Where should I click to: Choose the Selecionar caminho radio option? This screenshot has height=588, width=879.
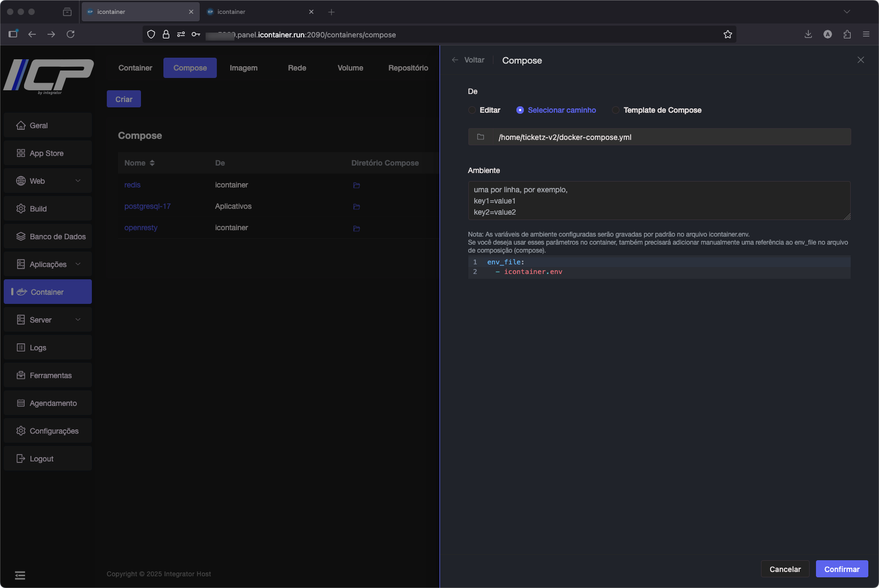pyautogui.click(x=520, y=111)
